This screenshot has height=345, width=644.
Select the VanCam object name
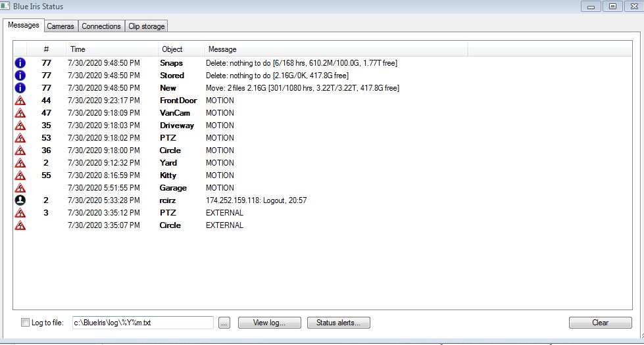point(175,113)
